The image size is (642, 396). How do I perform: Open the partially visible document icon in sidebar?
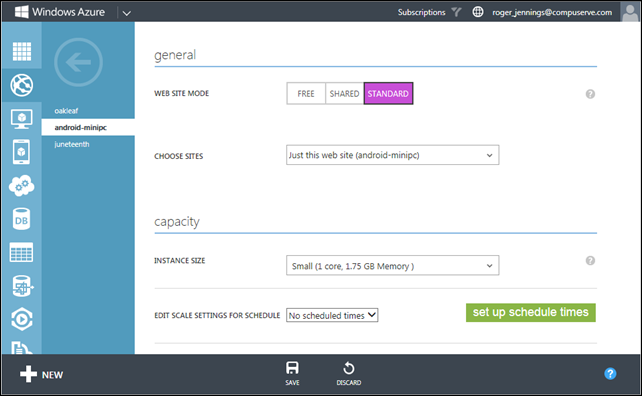pos(21,348)
